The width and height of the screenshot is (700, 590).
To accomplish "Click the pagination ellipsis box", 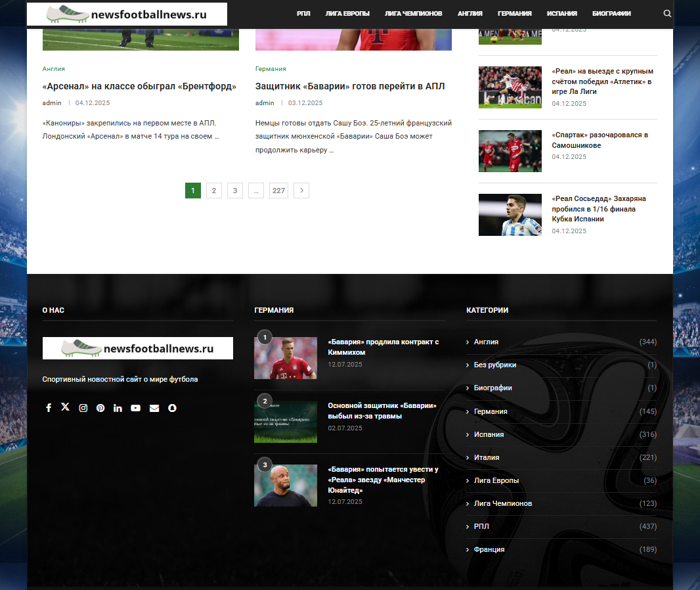I will [x=256, y=191].
